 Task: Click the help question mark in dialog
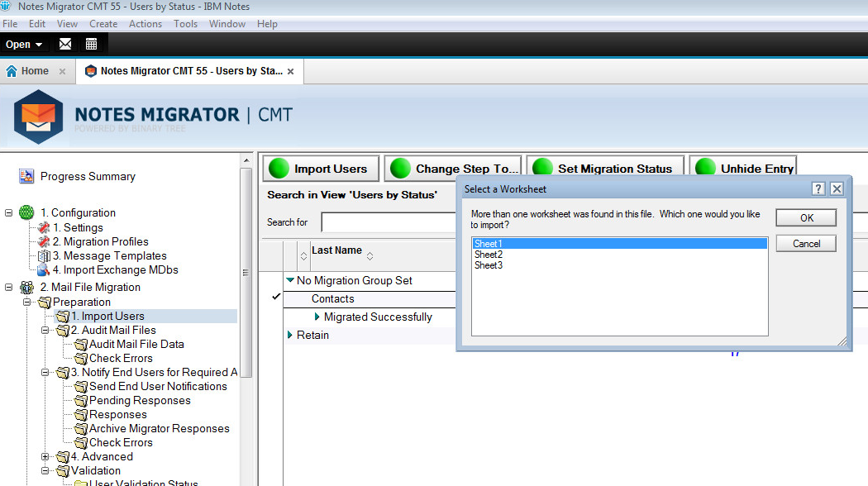coord(818,188)
